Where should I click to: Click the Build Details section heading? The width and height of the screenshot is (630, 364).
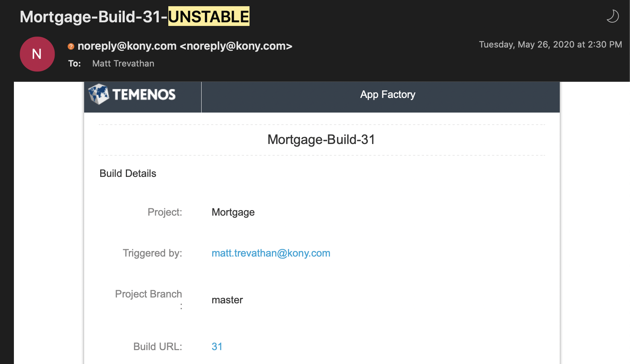pyautogui.click(x=128, y=173)
